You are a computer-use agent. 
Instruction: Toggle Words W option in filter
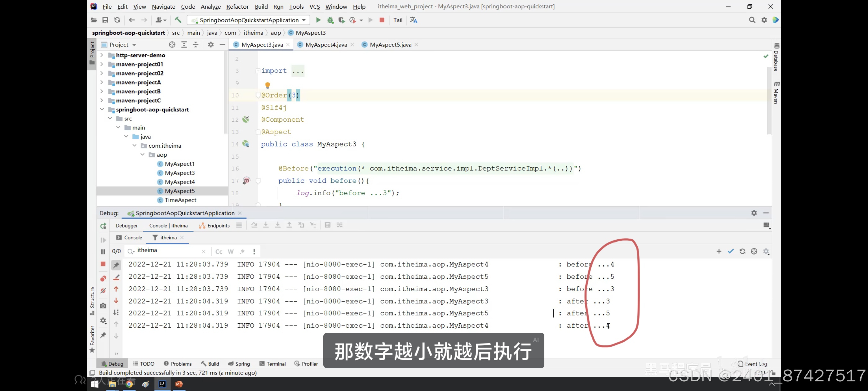[x=230, y=252]
